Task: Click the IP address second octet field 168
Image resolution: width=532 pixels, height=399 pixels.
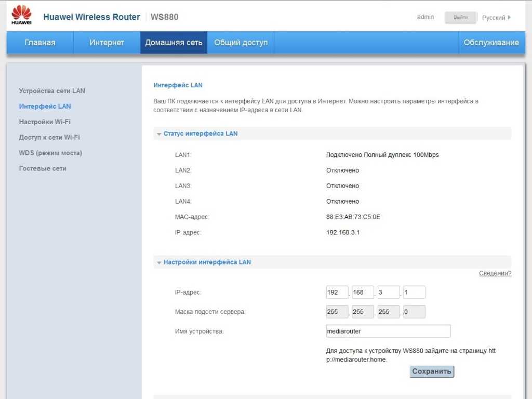Action: [363, 292]
